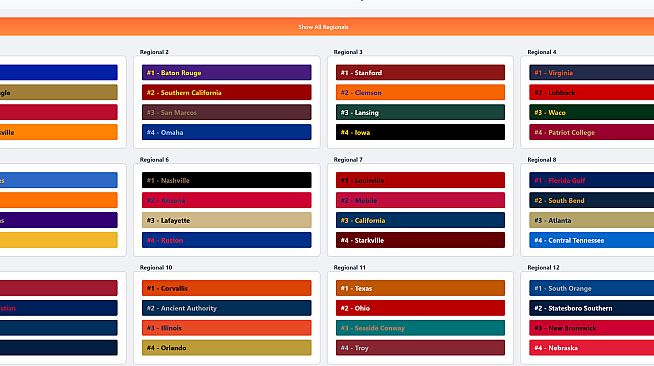Open the Regional 8 heading

[542, 160]
